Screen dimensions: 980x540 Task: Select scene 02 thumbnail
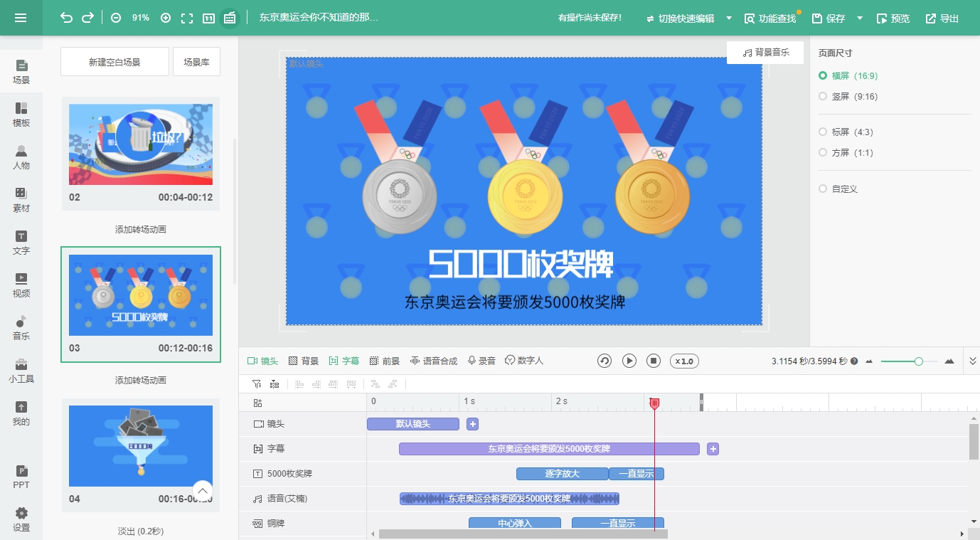click(x=141, y=144)
